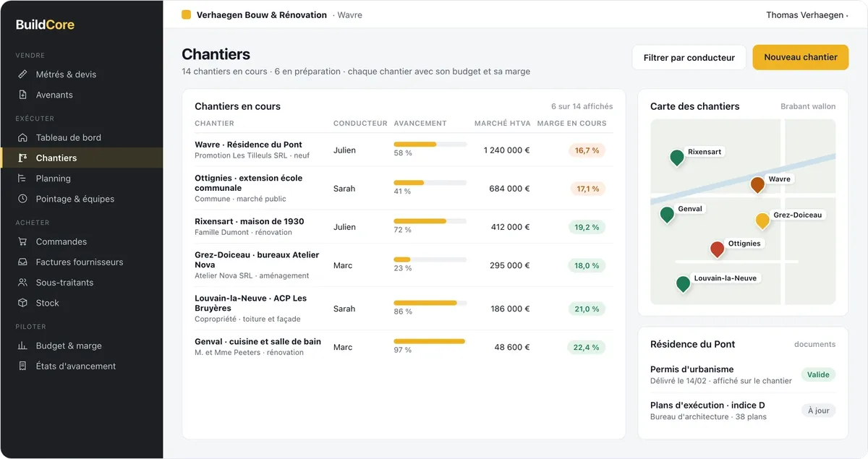Image resolution: width=868 pixels, height=459 pixels.
Task: Click the 684 000 € amount
Action: (509, 189)
